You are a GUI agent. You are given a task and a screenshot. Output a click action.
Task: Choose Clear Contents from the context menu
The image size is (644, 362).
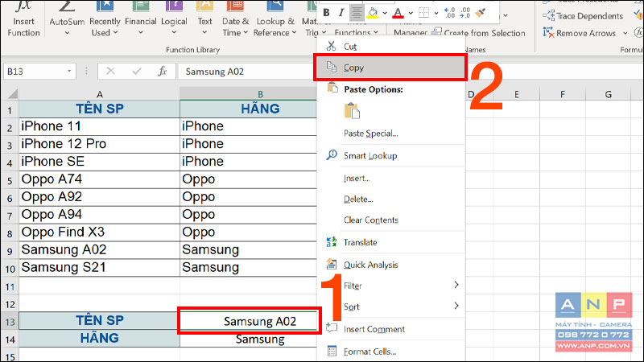pos(390,220)
